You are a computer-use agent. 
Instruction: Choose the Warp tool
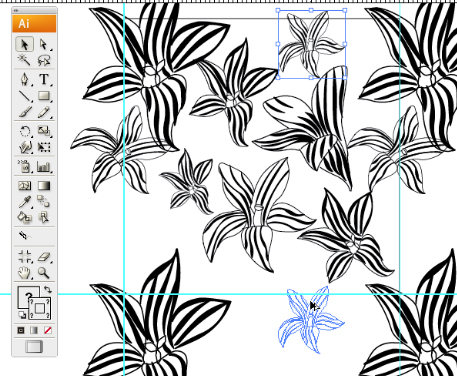click(x=25, y=147)
